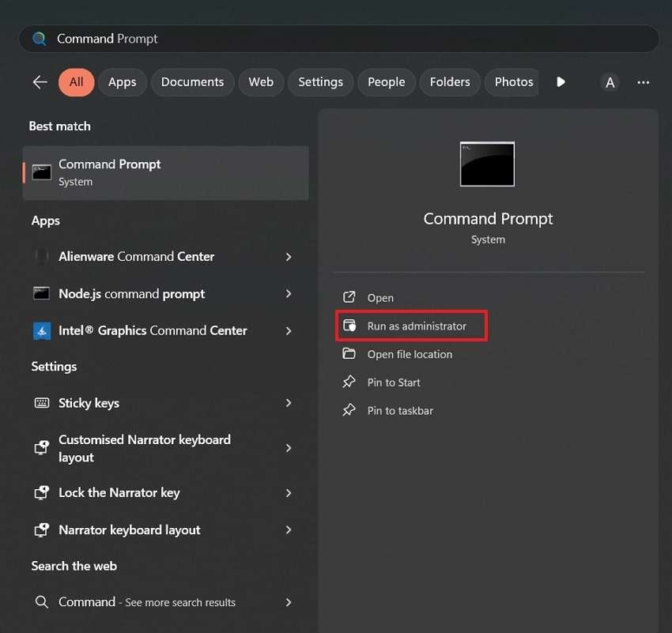672x633 pixels.
Task: Open the Node.js command prompt result
Action: click(165, 294)
